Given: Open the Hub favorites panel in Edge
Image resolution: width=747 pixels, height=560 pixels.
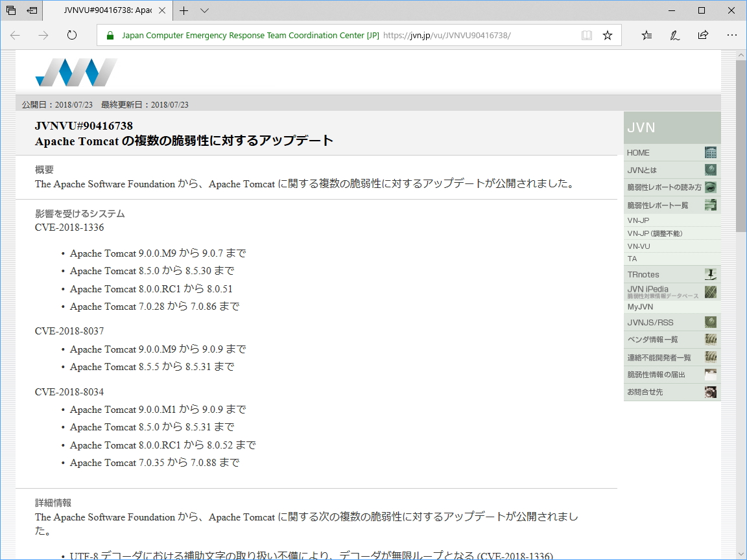Looking at the screenshot, I should [x=646, y=35].
